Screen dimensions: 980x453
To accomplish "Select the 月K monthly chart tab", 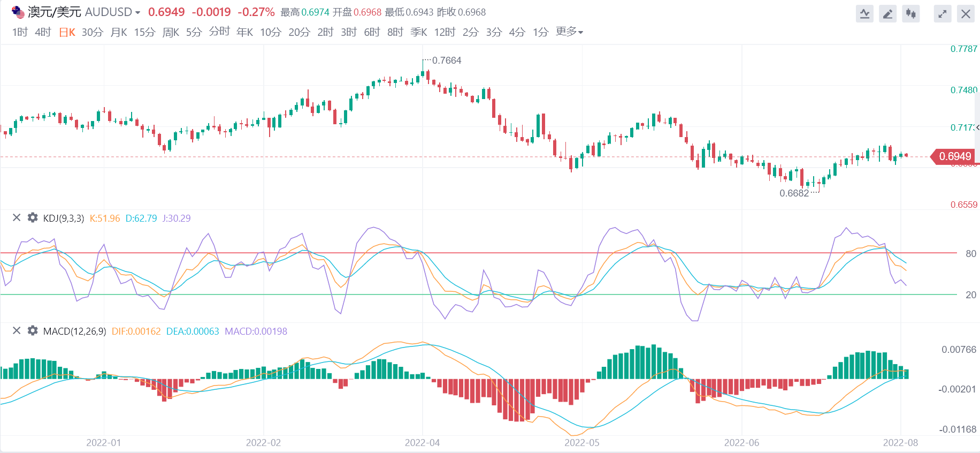I will (119, 32).
